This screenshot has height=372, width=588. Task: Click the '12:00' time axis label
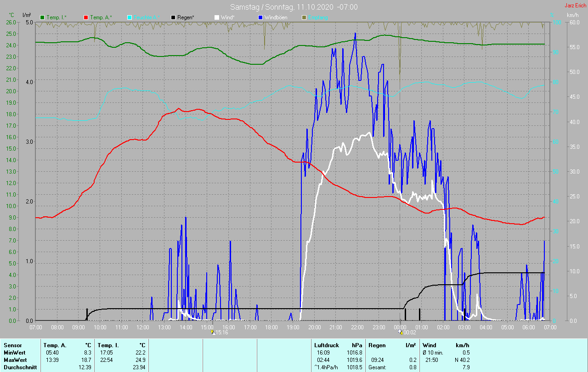tap(143, 327)
